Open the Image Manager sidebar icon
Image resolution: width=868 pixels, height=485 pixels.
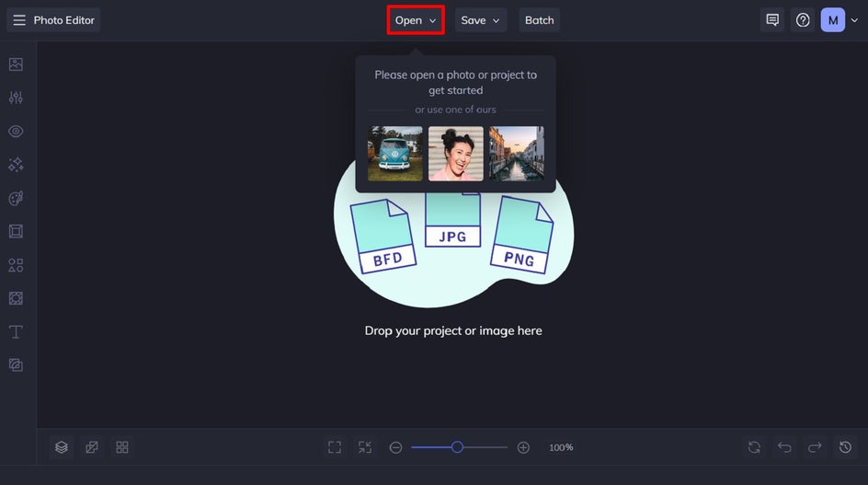click(x=16, y=64)
